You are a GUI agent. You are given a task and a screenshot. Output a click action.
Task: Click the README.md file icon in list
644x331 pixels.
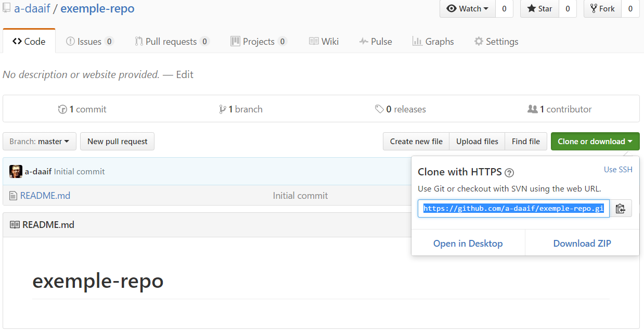pos(14,196)
